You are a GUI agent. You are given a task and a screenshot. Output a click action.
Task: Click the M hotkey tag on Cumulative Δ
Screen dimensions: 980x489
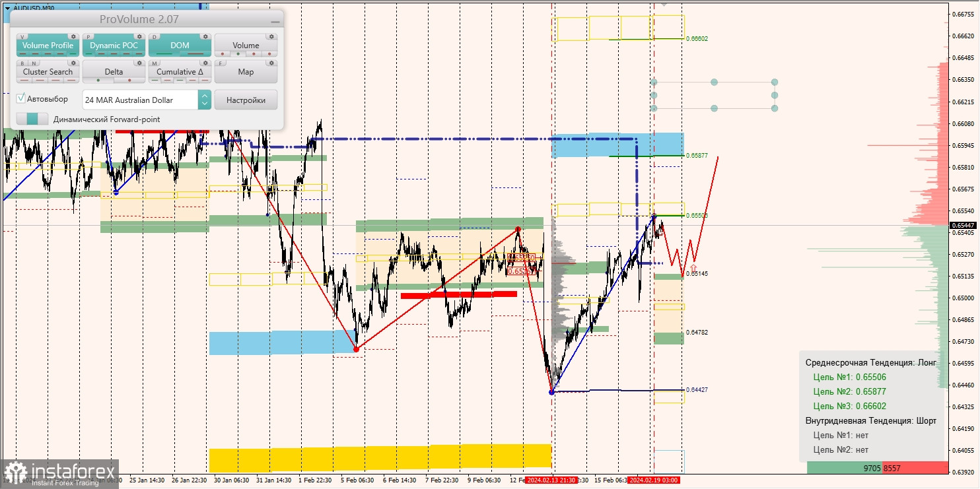click(x=156, y=63)
